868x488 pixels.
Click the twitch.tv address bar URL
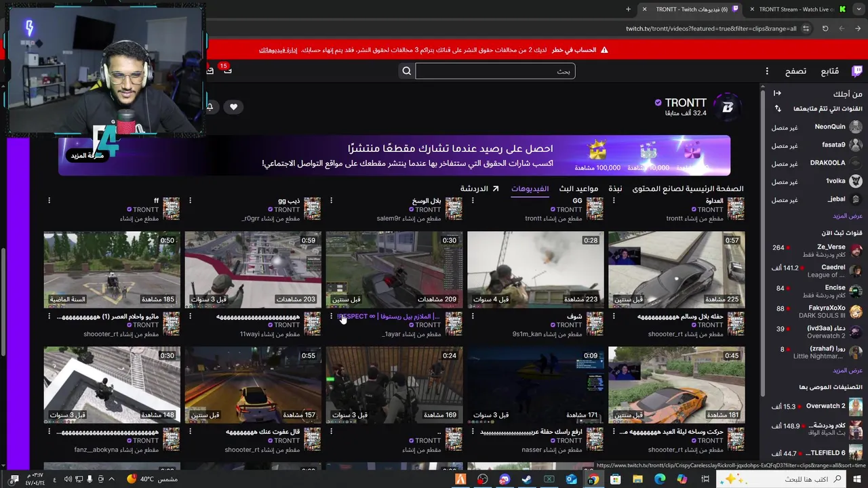tap(711, 28)
